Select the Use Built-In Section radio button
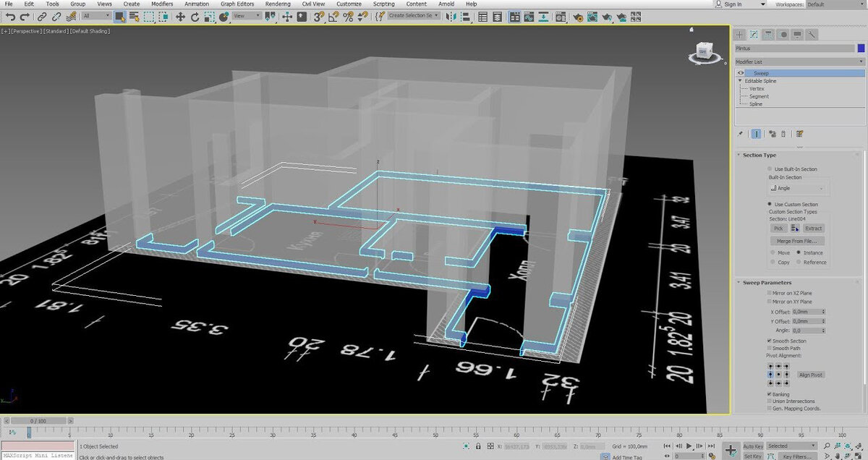This screenshot has width=868, height=460. click(x=769, y=169)
